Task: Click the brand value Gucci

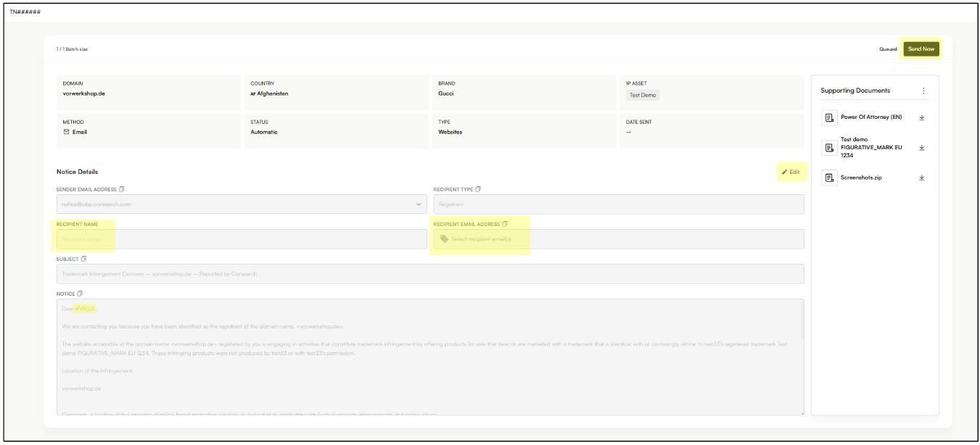Action: pos(445,93)
